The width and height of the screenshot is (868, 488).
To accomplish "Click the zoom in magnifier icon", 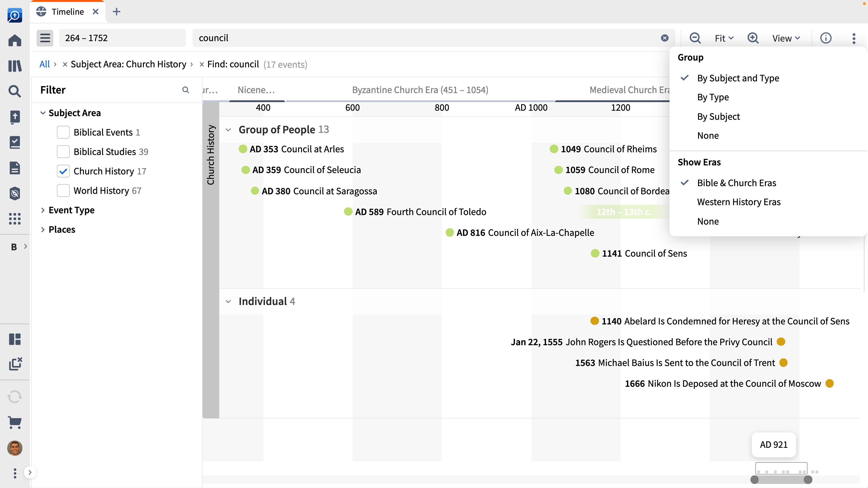I will tap(753, 38).
